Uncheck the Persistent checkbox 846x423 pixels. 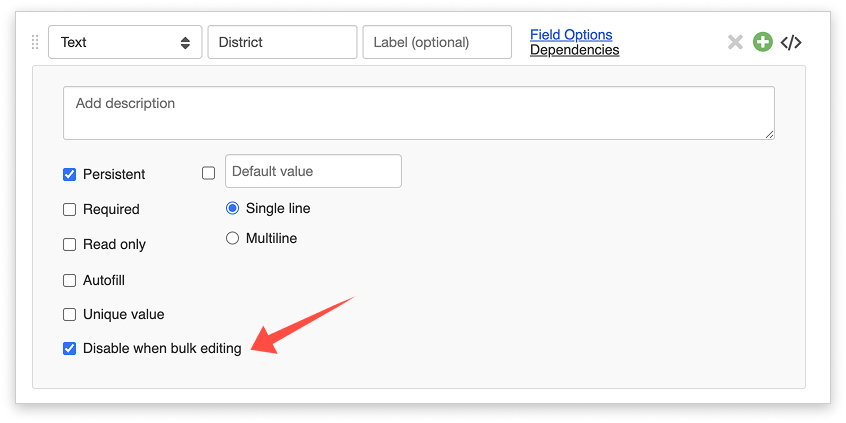click(70, 174)
